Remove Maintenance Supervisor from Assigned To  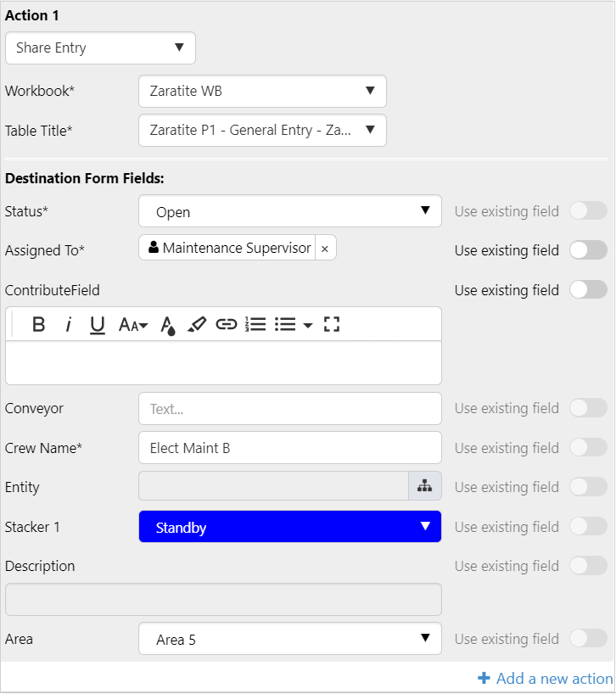325,249
